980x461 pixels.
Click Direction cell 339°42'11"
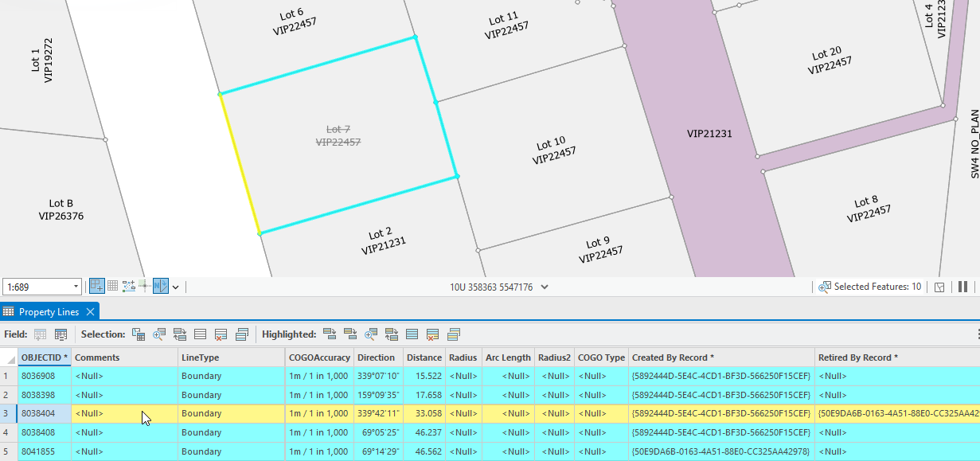point(378,413)
